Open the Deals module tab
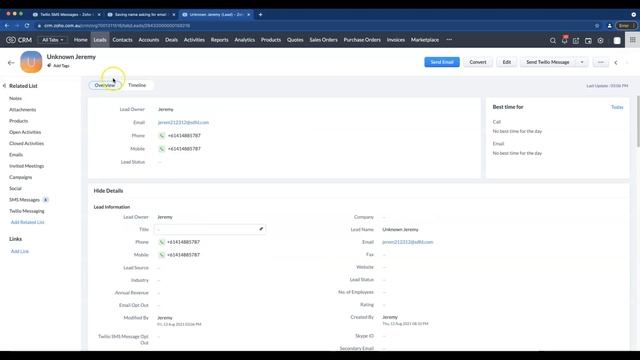Viewport: 640px width, 360px height. coord(171,40)
